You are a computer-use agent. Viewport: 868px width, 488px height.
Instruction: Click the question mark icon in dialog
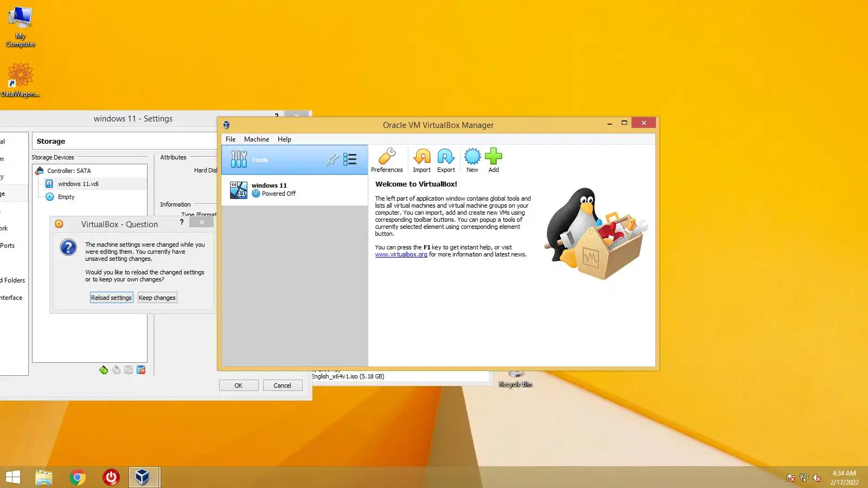point(68,248)
